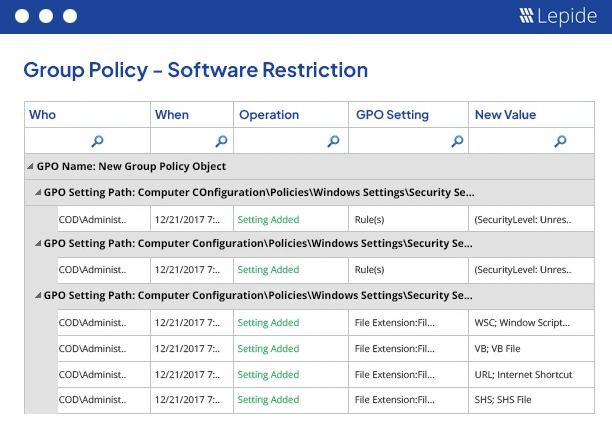Collapse the GPO Setting Path group containing 'COnfiguration'

coord(38,192)
